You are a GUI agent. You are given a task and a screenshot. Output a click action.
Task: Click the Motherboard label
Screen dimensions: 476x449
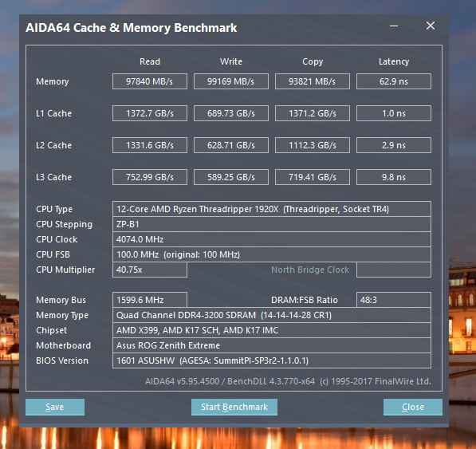tap(63, 345)
